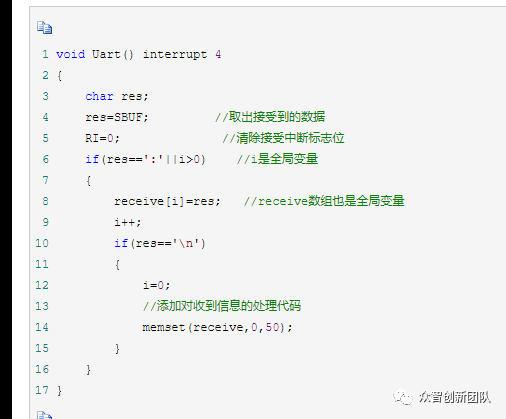
Task: Click the 'void' keyword on line 1
Action: [70, 54]
